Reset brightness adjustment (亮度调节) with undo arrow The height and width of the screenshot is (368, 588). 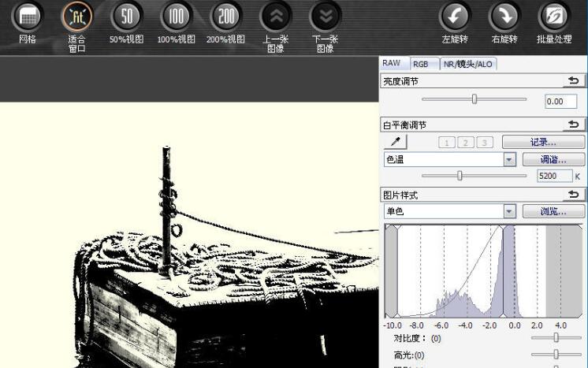tap(573, 81)
